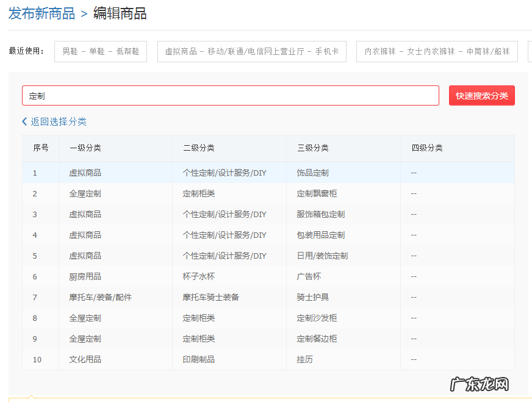Screen dimensions: 532x402
Task: Click the 返回选择分类 link
Action: (x=57, y=122)
